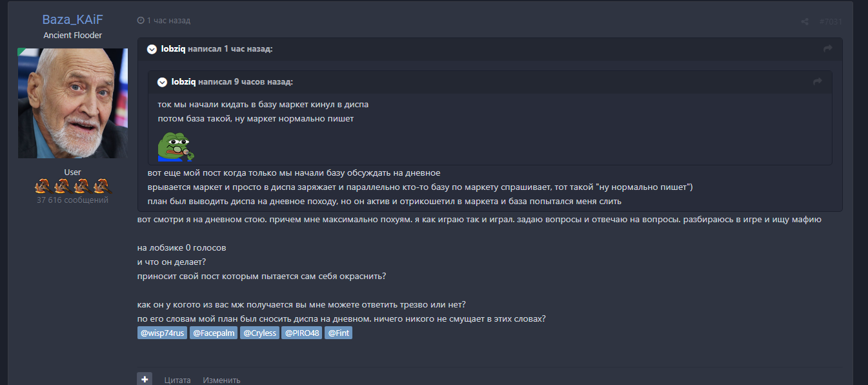Click Изменить to edit the post
Image resolution: width=868 pixels, height=385 pixels.
click(x=221, y=380)
